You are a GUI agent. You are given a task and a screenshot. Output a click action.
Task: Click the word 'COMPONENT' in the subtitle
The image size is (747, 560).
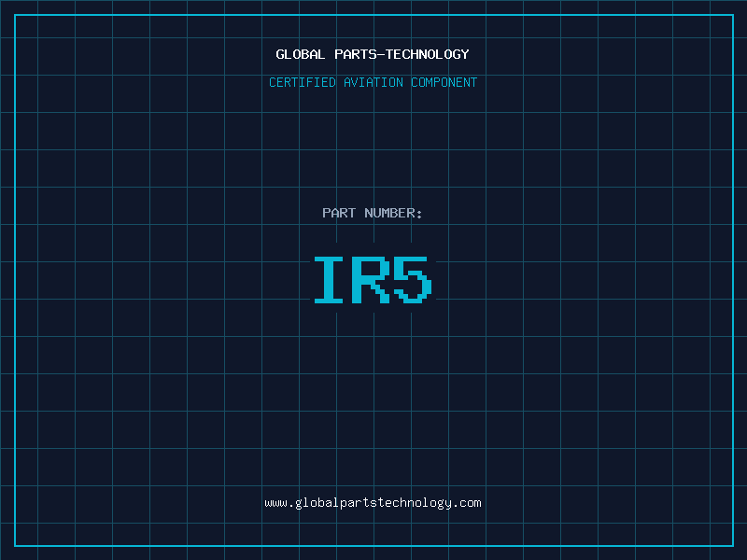444,82
